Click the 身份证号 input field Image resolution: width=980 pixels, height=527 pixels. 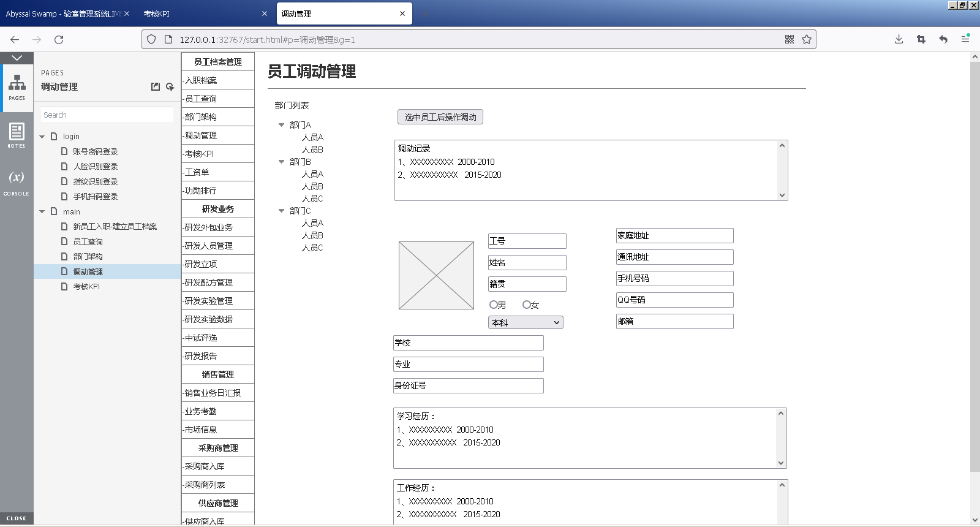coord(469,385)
